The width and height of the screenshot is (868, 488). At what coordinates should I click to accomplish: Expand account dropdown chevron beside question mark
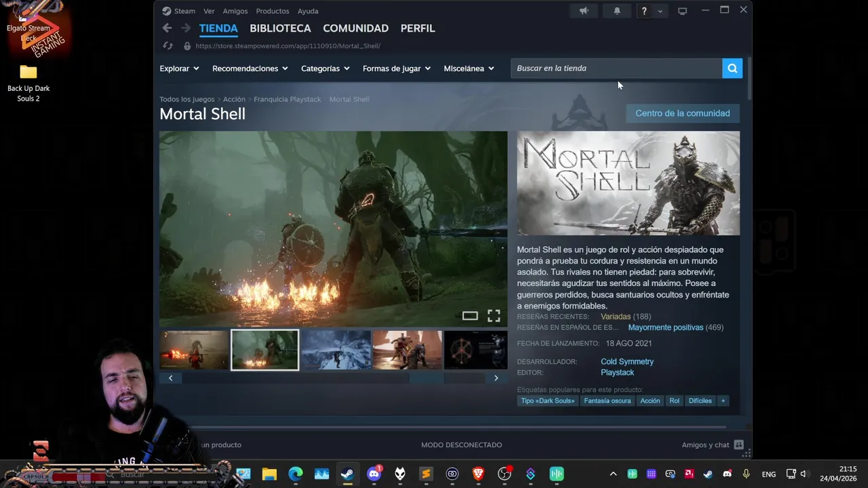pos(660,11)
